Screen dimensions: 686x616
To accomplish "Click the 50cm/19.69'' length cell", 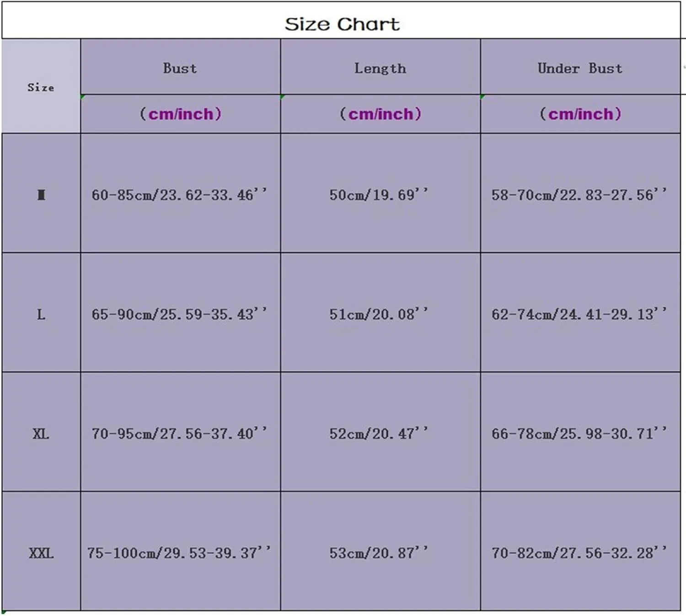I will [380, 193].
